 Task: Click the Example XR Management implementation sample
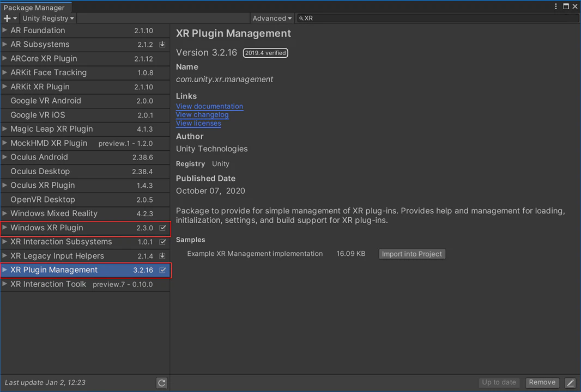(255, 254)
